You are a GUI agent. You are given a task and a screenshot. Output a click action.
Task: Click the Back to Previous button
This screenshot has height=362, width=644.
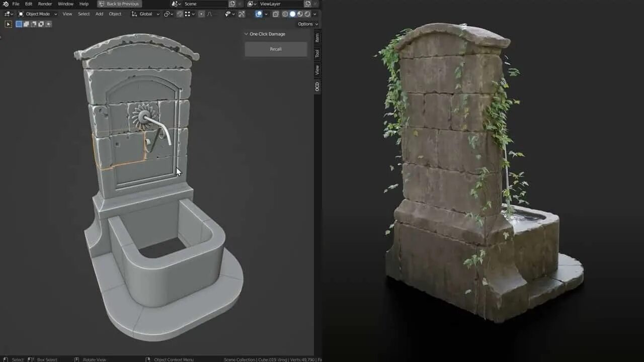tap(119, 4)
